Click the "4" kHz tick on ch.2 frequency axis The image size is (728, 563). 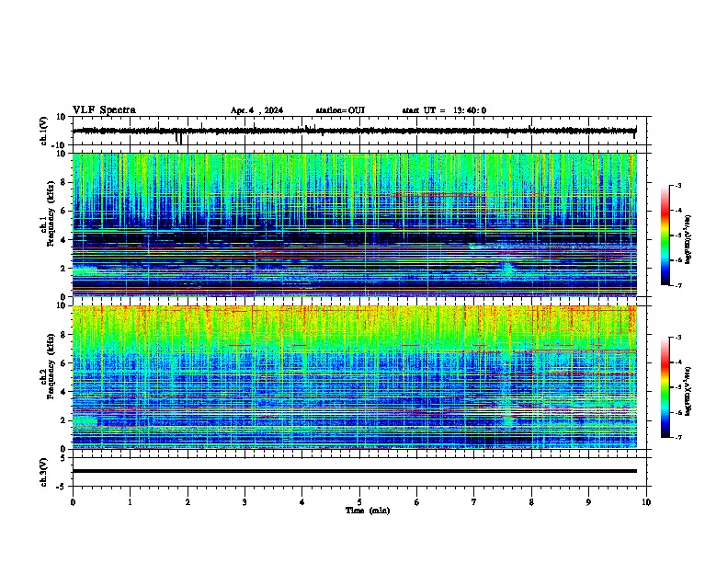pyautogui.click(x=63, y=392)
